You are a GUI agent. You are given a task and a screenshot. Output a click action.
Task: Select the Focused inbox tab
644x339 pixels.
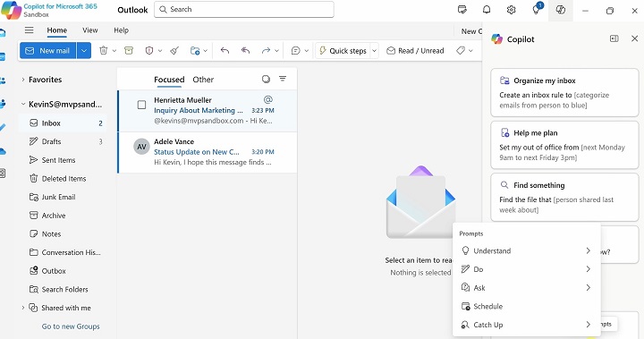[169, 80]
